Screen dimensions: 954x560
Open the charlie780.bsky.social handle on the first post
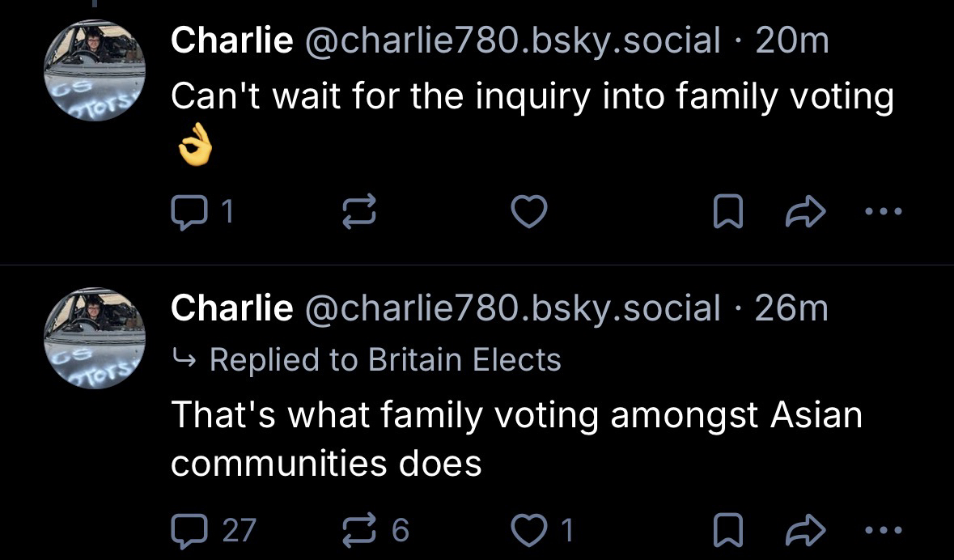coord(511,40)
